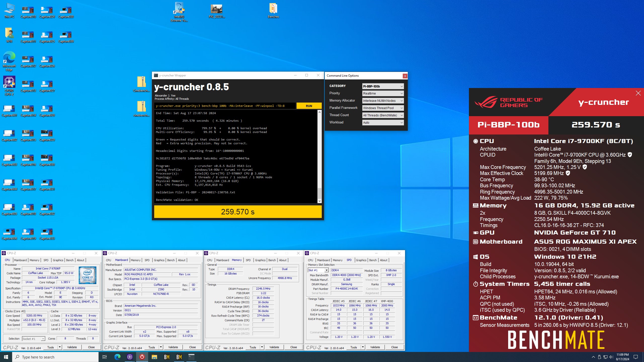Switch to Memory tab in Mainboard CPU-Z window
This screenshot has width=644, height=362.
(136, 260)
